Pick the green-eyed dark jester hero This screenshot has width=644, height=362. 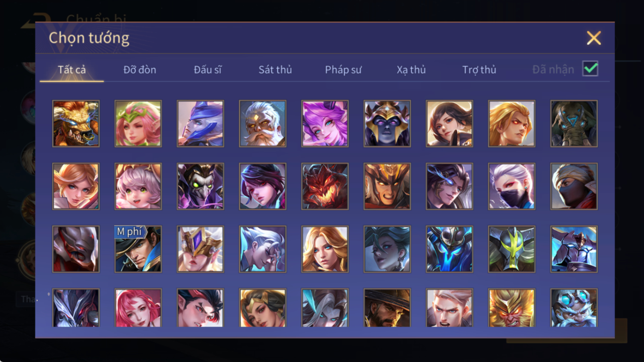coord(200,187)
